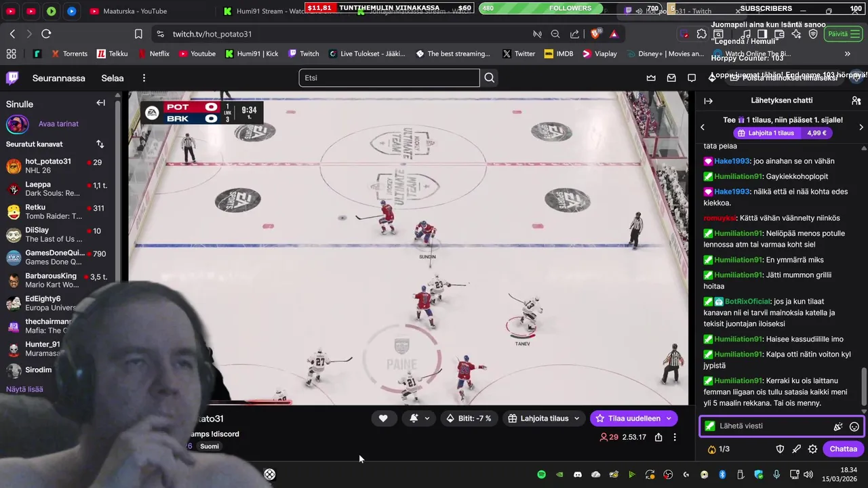Screen dimensions: 868x488
Task: Open Avaa tarinat stories link
Action: (58, 124)
